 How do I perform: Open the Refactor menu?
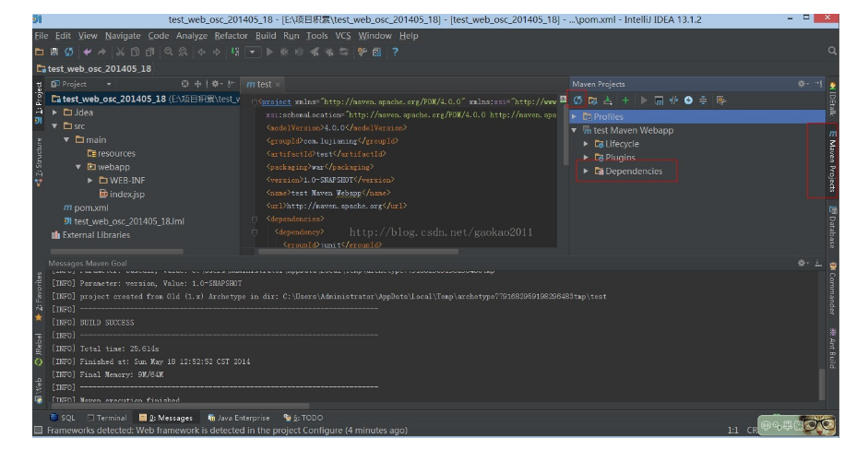(232, 36)
